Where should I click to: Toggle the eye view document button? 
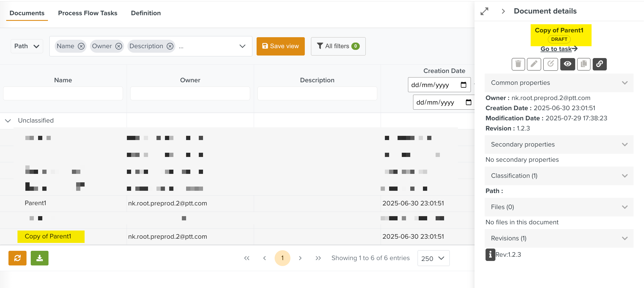pyautogui.click(x=567, y=64)
